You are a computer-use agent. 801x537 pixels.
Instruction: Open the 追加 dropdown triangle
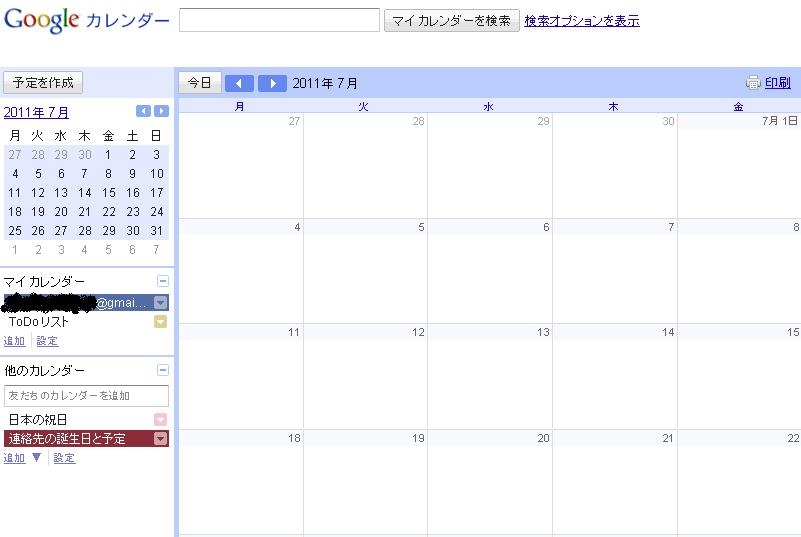(x=36, y=457)
